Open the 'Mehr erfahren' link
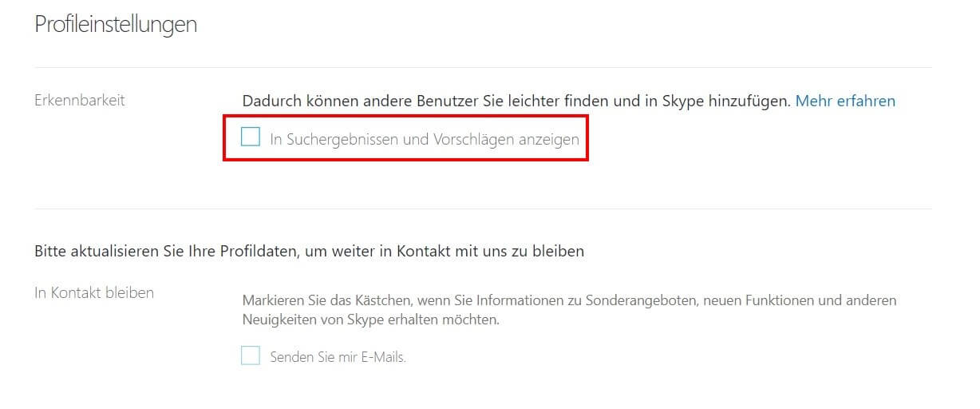 point(845,101)
